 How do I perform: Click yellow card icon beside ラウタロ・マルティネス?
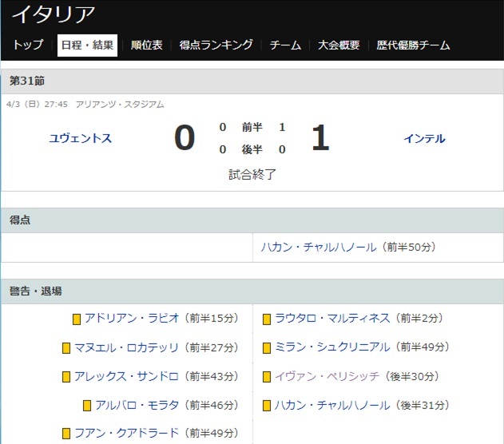click(267, 319)
